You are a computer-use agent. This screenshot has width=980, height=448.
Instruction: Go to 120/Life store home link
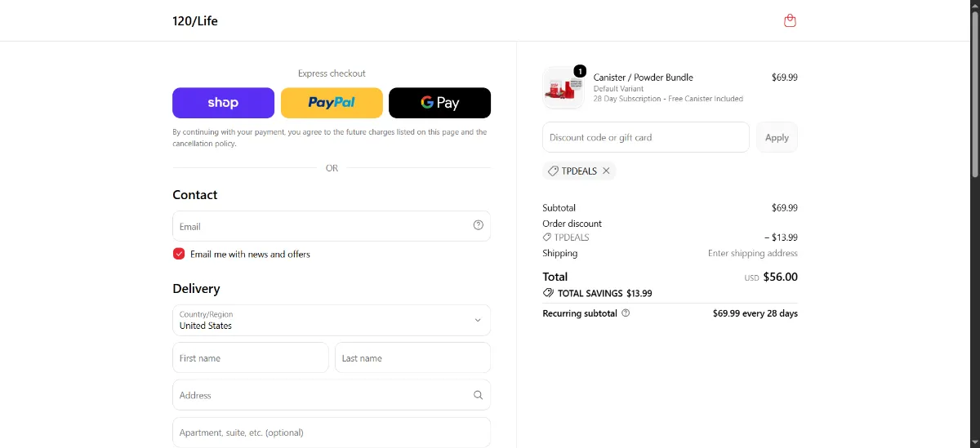[x=195, y=20]
